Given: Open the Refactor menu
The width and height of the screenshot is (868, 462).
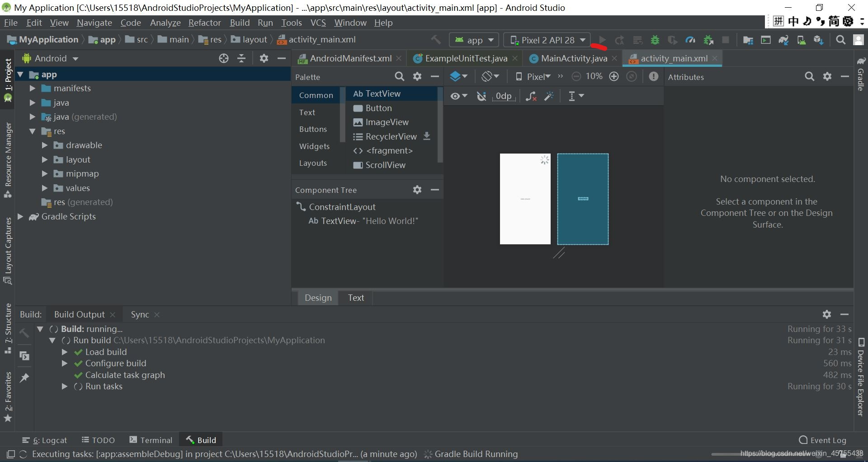Looking at the screenshot, I should (204, 23).
